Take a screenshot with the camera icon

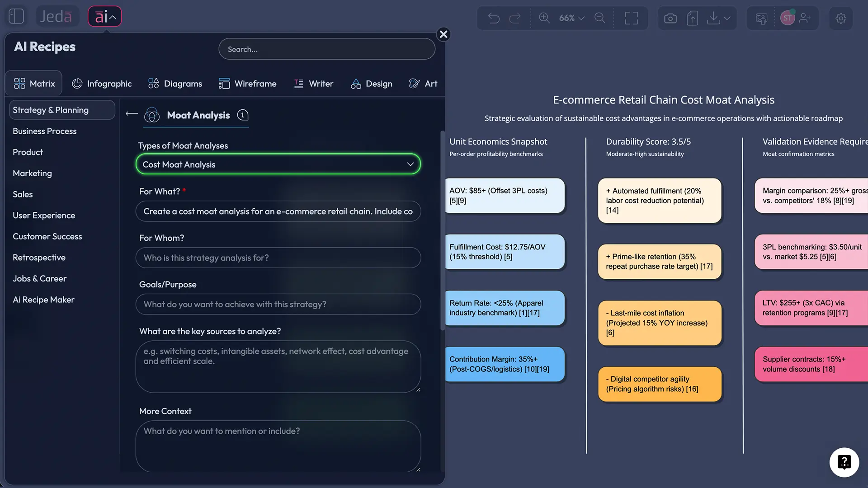(x=670, y=18)
